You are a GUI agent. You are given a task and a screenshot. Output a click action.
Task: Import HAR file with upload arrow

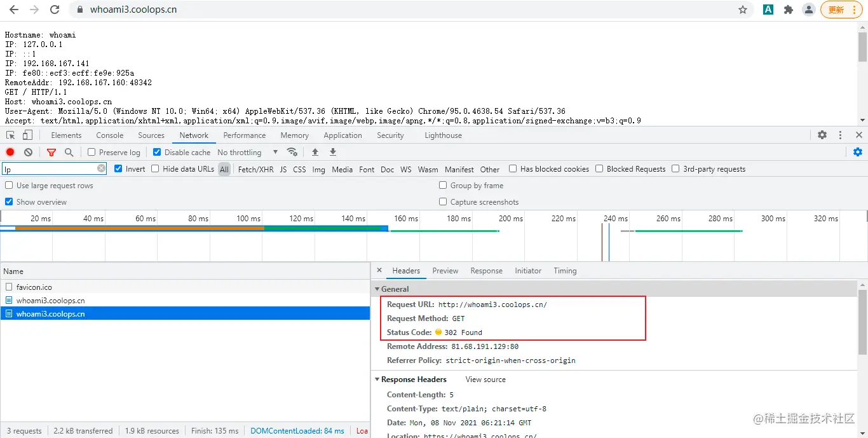click(x=315, y=152)
